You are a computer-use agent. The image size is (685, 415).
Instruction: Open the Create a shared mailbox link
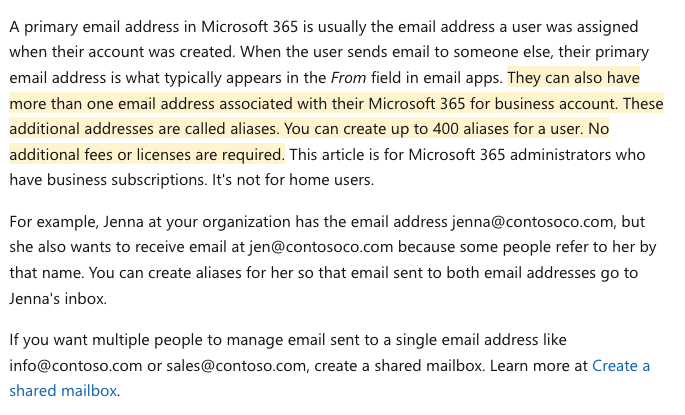(621, 365)
